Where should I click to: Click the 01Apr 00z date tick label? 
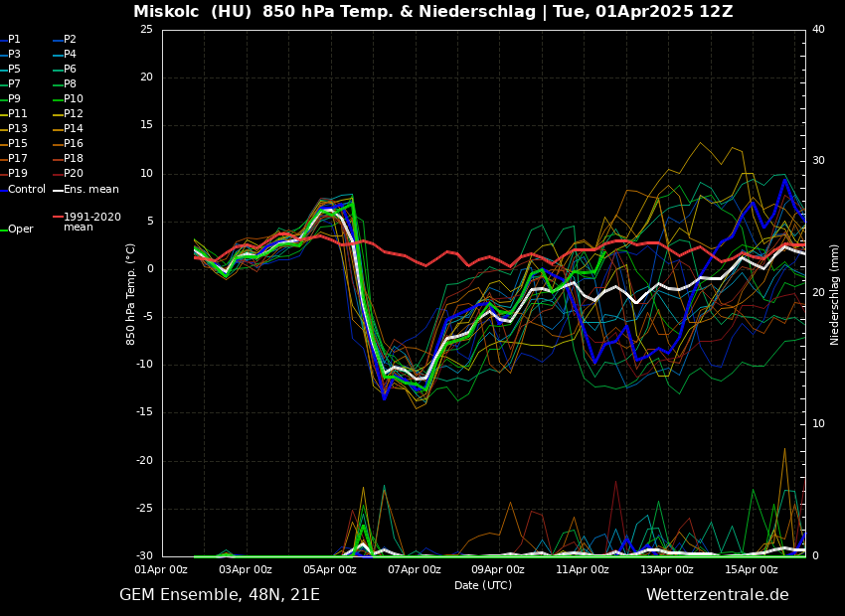(161, 569)
